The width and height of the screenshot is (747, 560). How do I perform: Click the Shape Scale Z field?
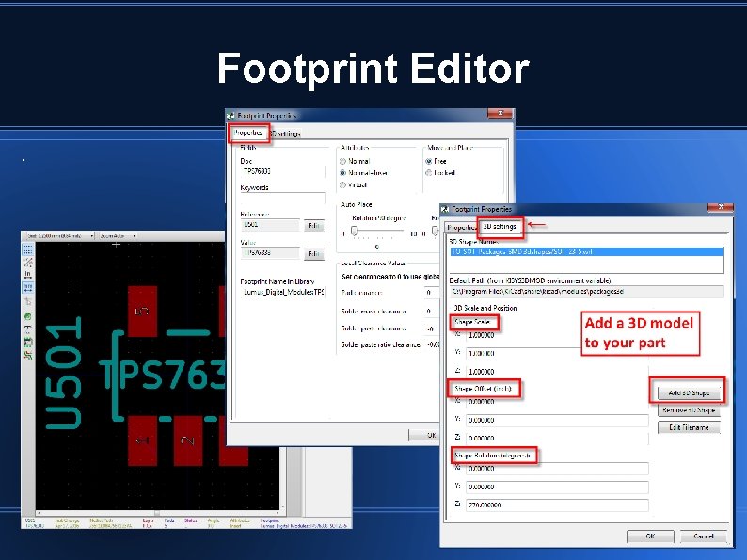[556, 371]
